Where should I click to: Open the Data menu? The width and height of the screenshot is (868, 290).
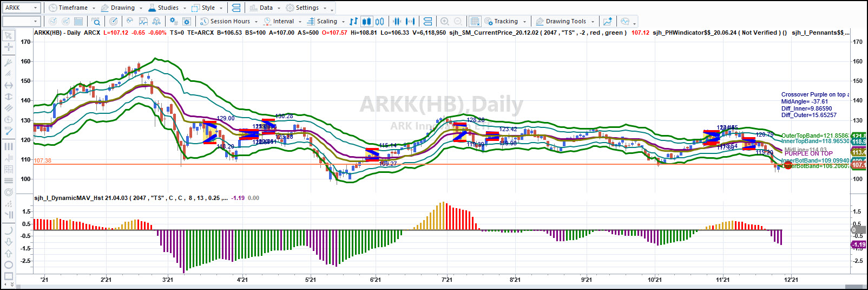click(265, 8)
